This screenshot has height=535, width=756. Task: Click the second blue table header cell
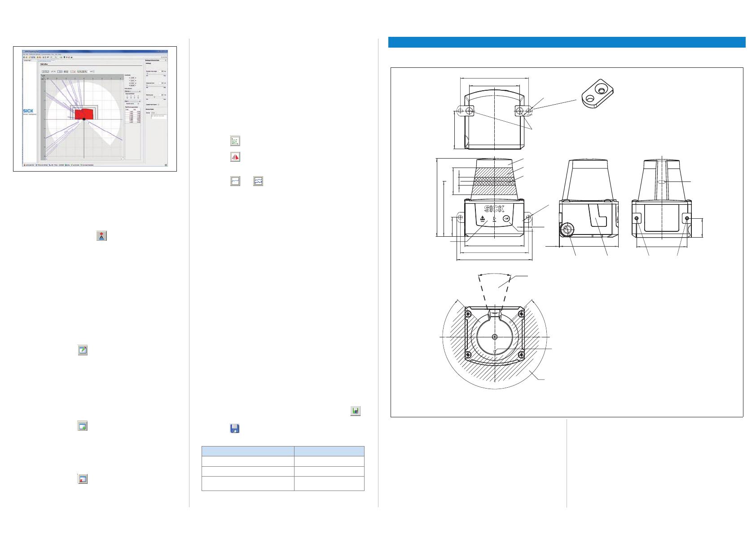coord(329,451)
